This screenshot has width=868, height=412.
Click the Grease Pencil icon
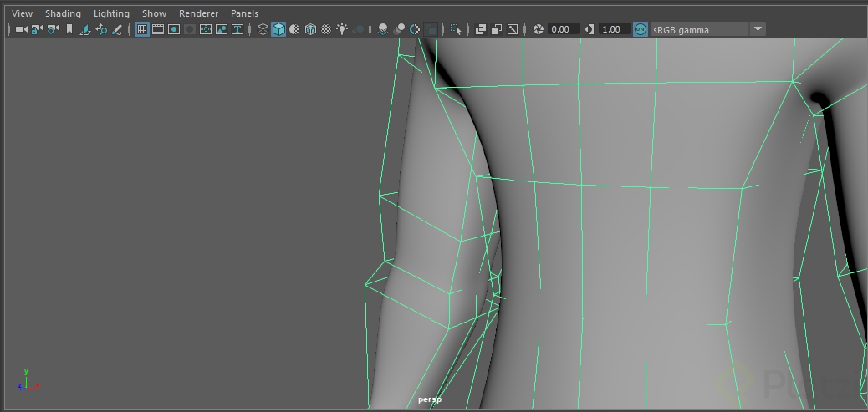tap(117, 29)
